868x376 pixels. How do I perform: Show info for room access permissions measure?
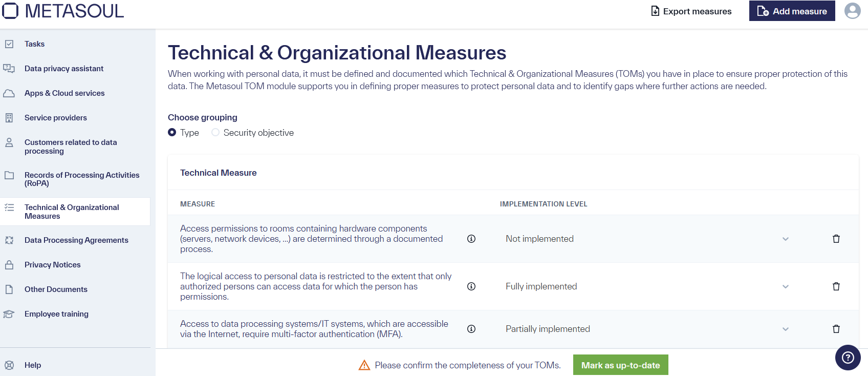471,239
